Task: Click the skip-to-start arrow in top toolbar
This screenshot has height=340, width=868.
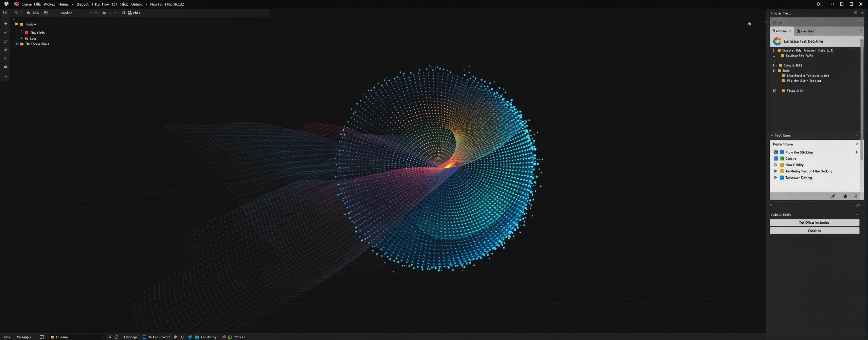Action: click(x=5, y=12)
